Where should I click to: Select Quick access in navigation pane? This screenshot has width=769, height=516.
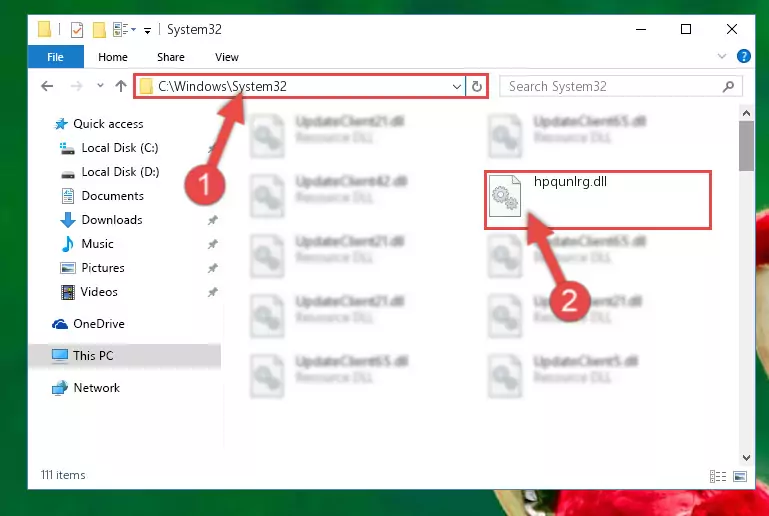click(x=108, y=124)
